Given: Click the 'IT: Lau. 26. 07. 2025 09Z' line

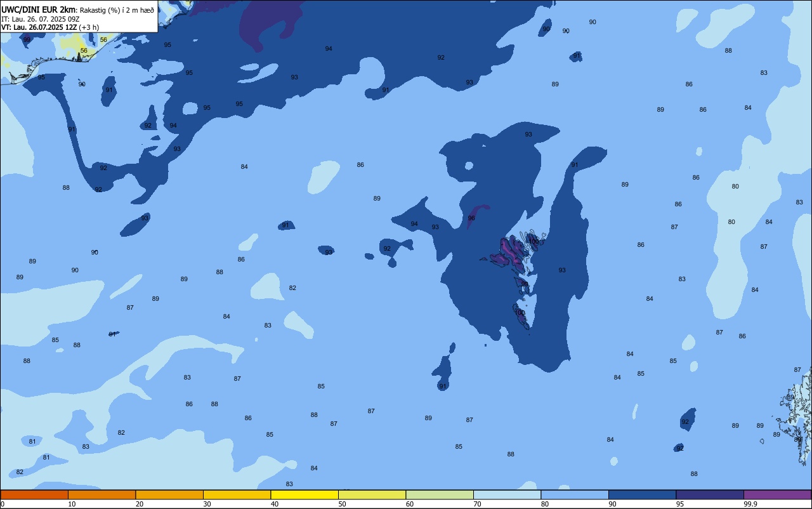Looking at the screenshot, I should point(41,18).
